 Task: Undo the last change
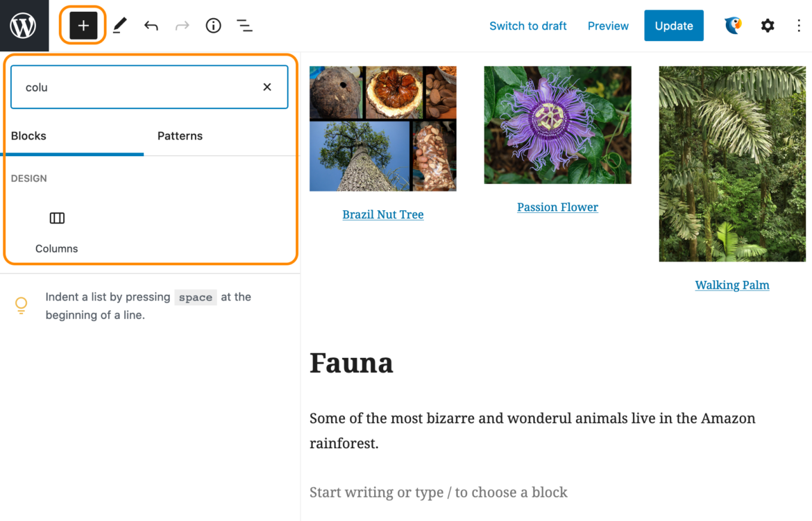151,26
